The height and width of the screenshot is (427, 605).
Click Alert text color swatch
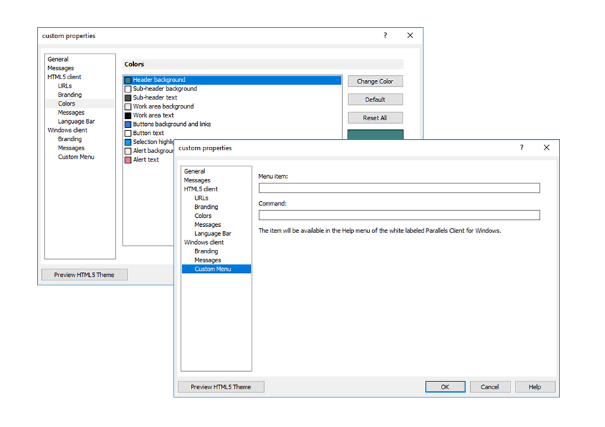tap(128, 160)
